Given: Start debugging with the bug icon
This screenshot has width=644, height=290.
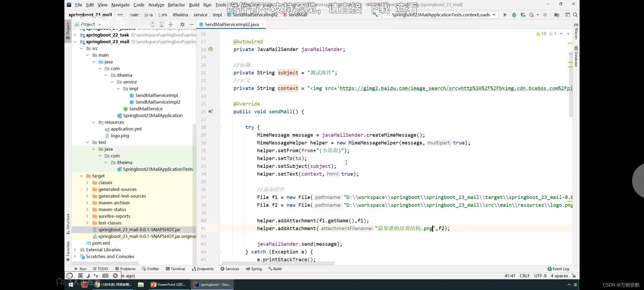Looking at the screenshot, I should click(x=514, y=15).
